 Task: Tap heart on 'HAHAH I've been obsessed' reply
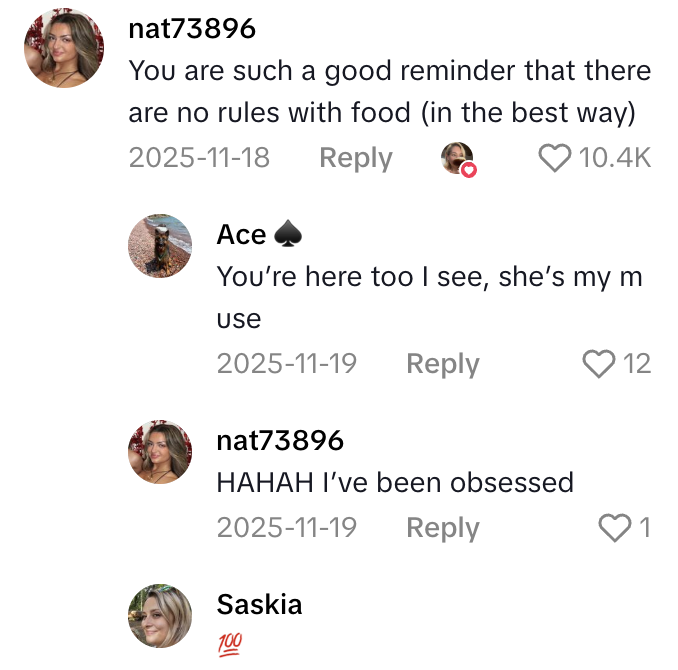pos(614,528)
